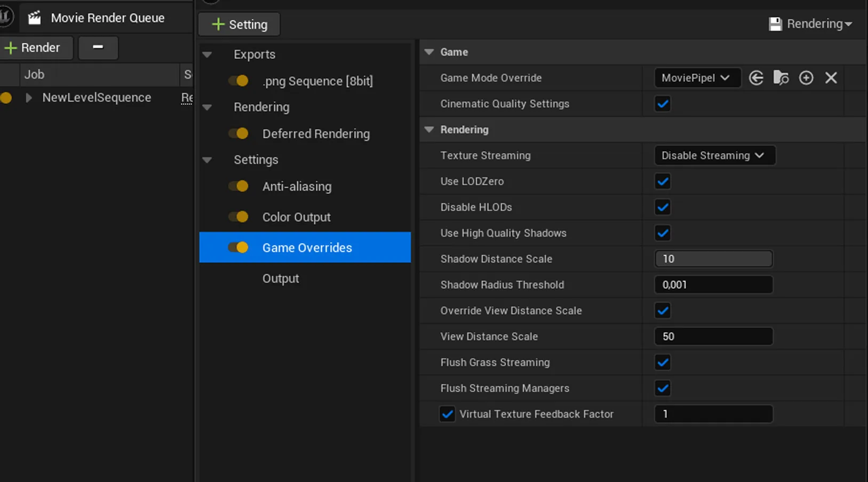Viewport: 868px width, 482px height.
Task: Select the Output setting
Action: (281, 279)
